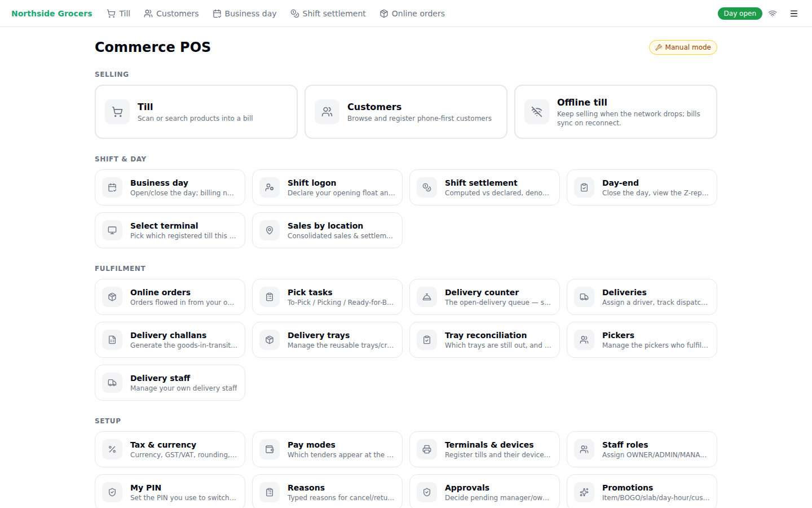The width and height of the screenshot is (812, 508).
Task: Click the Delivery challans document icon
Action: [x=112, y=340]
